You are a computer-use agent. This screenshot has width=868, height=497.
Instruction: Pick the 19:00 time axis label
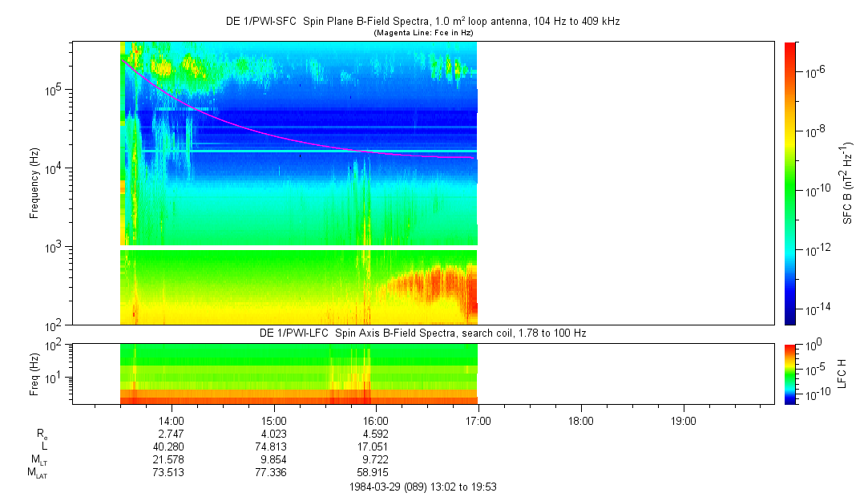(x=683, y=420)
